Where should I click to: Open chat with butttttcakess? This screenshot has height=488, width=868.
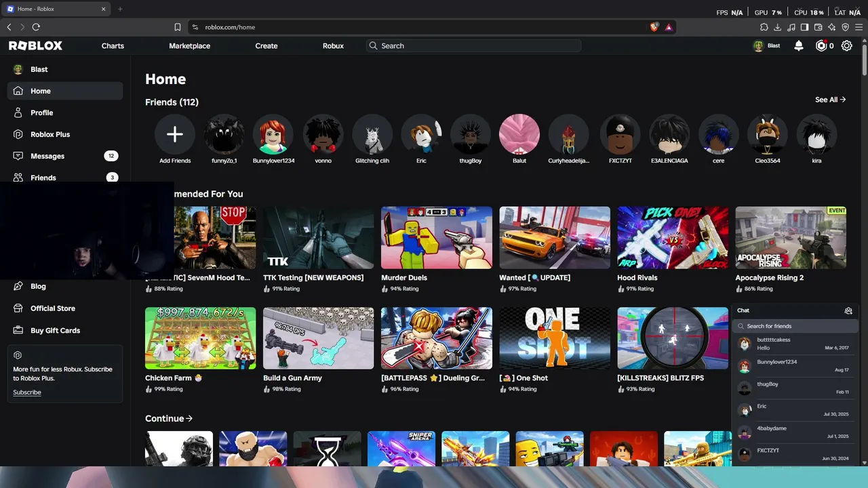pyautogui.click(x=794, y=344)
